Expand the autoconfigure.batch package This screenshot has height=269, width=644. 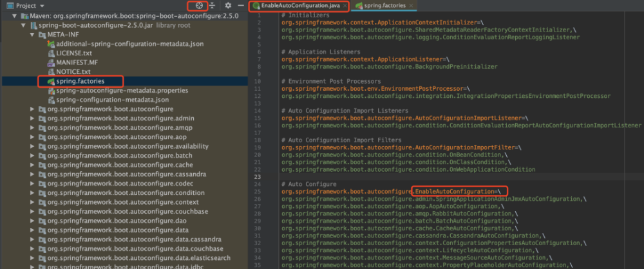[x=32, y=156]
